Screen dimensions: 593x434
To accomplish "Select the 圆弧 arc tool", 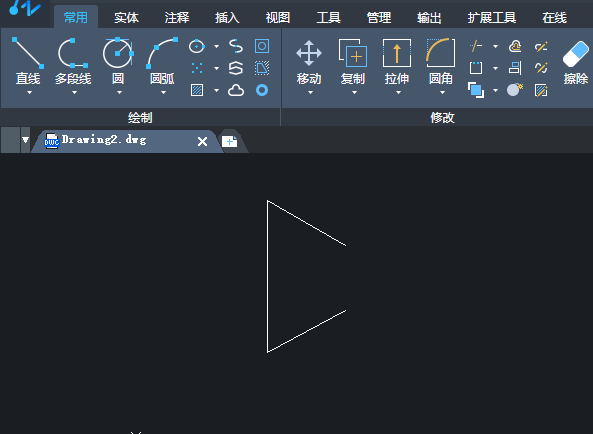I will click(162, 60).
